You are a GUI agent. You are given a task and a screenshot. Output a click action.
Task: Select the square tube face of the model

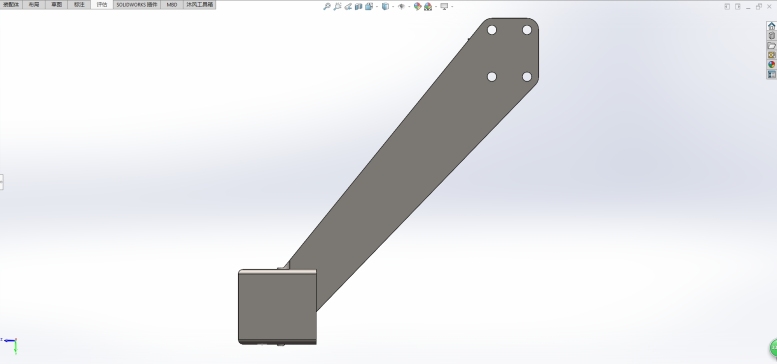click(x=277, y=306)
